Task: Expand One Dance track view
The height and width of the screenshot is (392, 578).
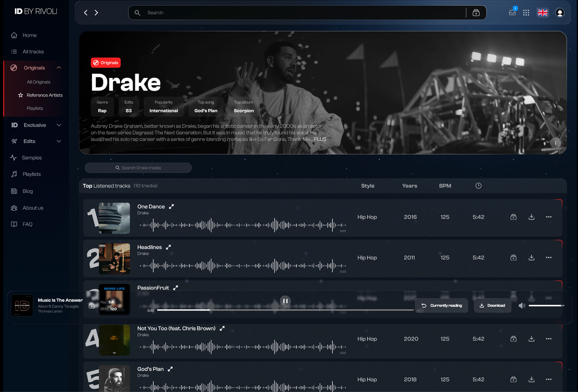Action: click(171, 207)
